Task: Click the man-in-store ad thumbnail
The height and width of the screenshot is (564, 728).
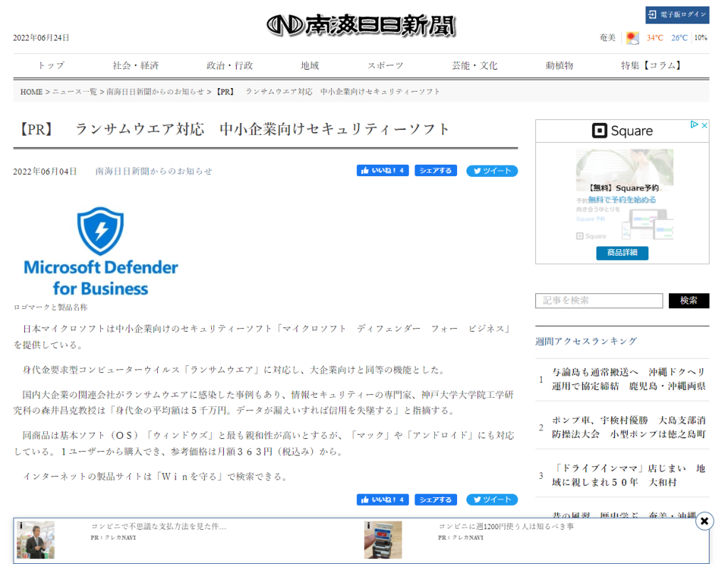Action: 36,540
